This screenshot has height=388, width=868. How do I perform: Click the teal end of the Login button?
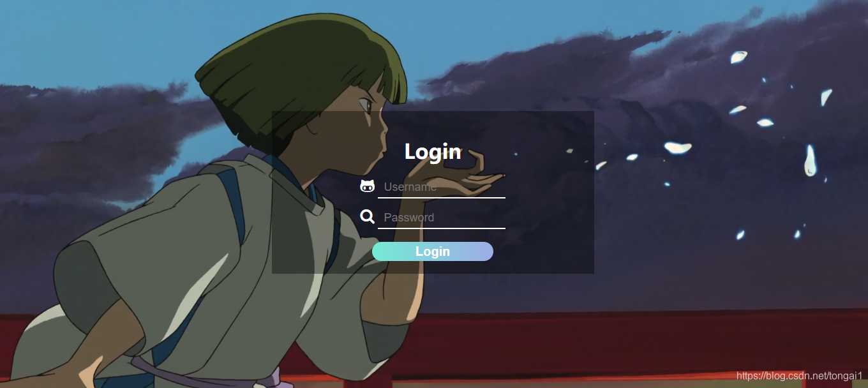click(x=383, y=251)
